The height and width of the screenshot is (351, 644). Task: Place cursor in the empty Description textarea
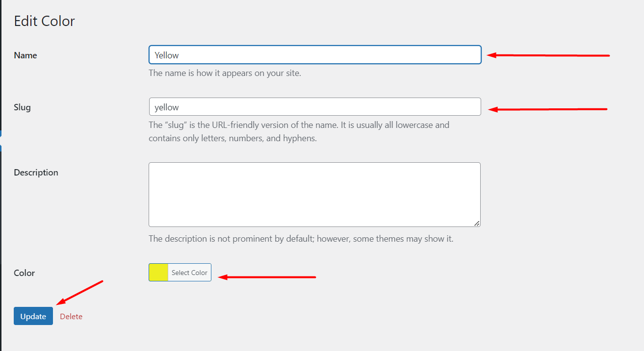click(x=314, y=194)
